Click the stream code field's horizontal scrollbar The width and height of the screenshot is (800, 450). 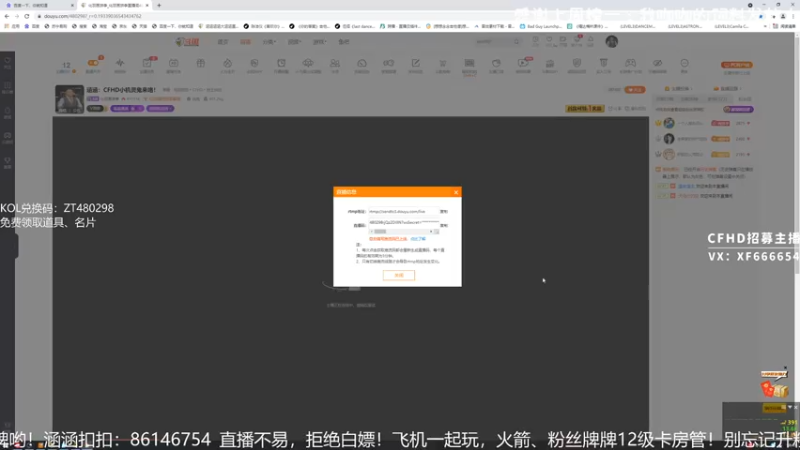(x=401, y=232)
